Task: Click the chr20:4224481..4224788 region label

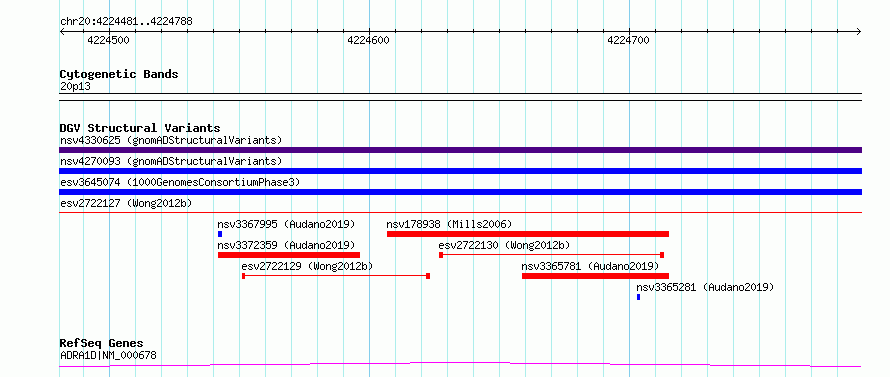Action: 126,22
